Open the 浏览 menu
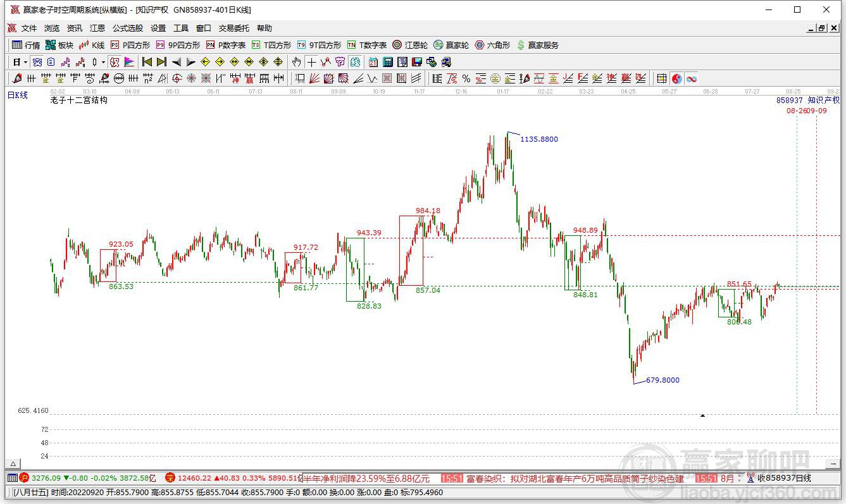This screenshot has width=846, height=504. pos(52,28)
